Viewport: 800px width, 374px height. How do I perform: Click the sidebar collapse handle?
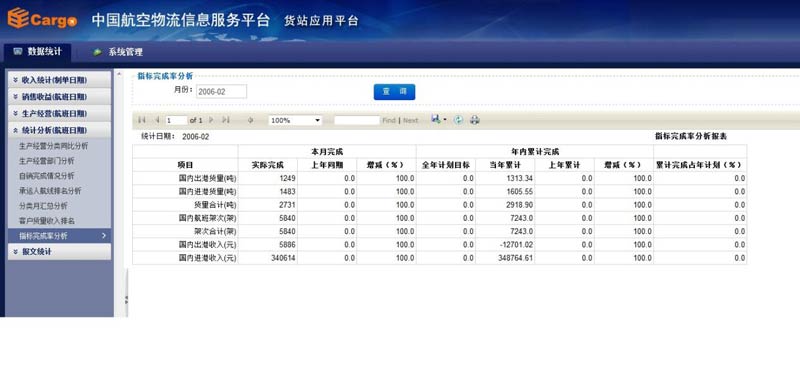[x=126, y=300]
